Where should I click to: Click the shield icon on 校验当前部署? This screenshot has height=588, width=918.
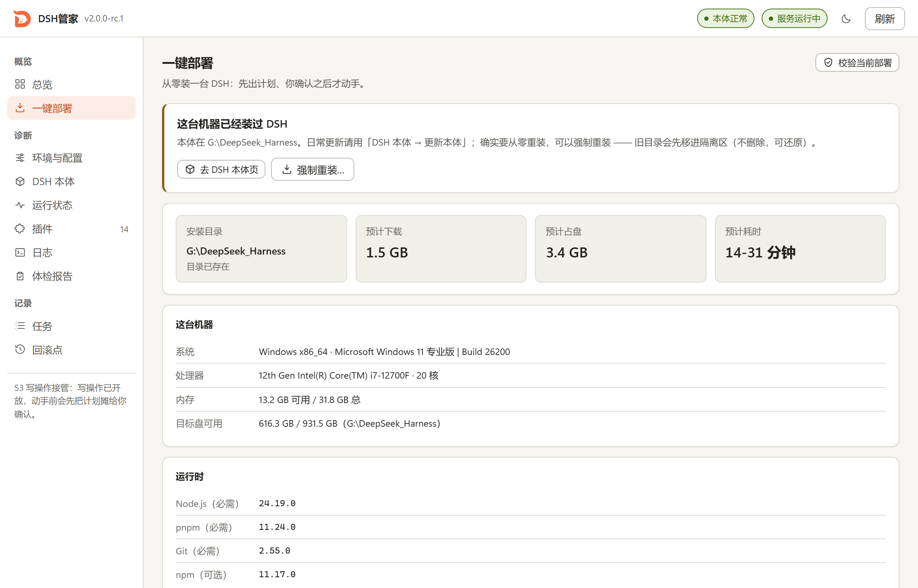[828, 63]
